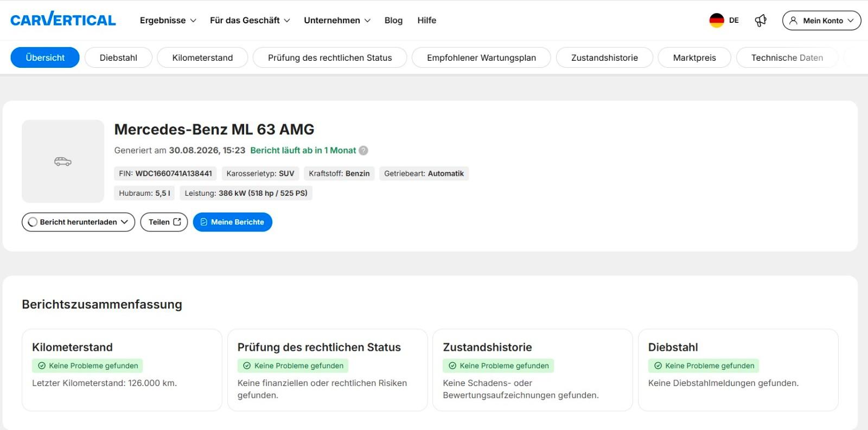The image size is (868, 430).
Task: Open the Empfohlener Wartungsplan tab
Action: click(481, 57)
